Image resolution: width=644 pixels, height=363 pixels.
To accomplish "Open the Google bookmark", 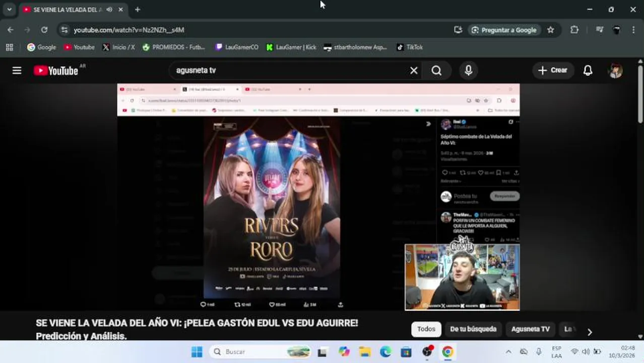I will pyautogui.click(x=41, y=47).
